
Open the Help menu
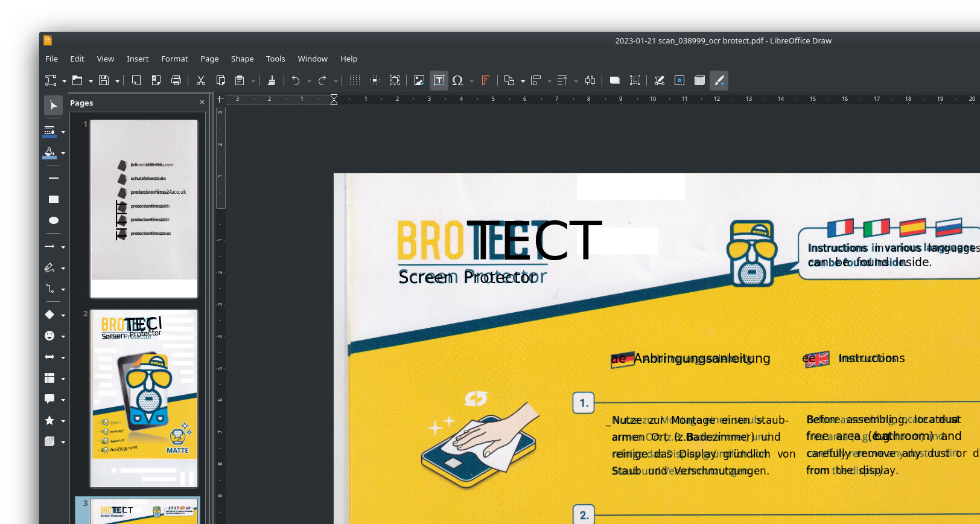349,59
